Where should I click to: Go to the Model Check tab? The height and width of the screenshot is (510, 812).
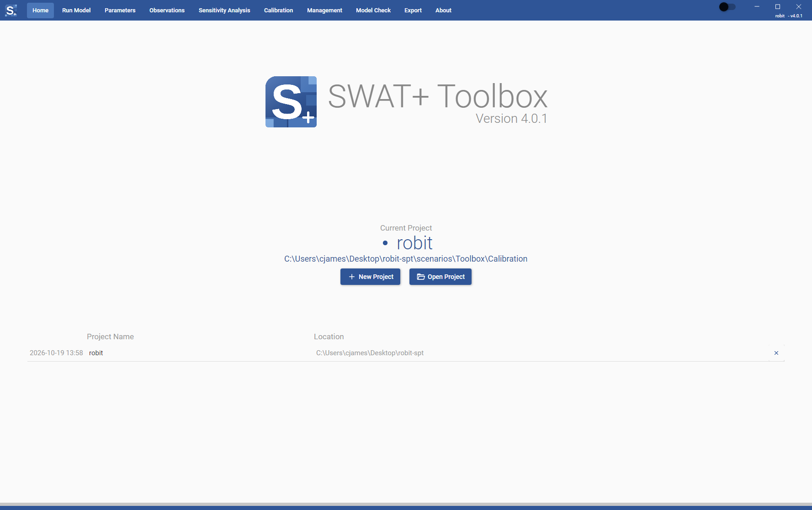373,10
